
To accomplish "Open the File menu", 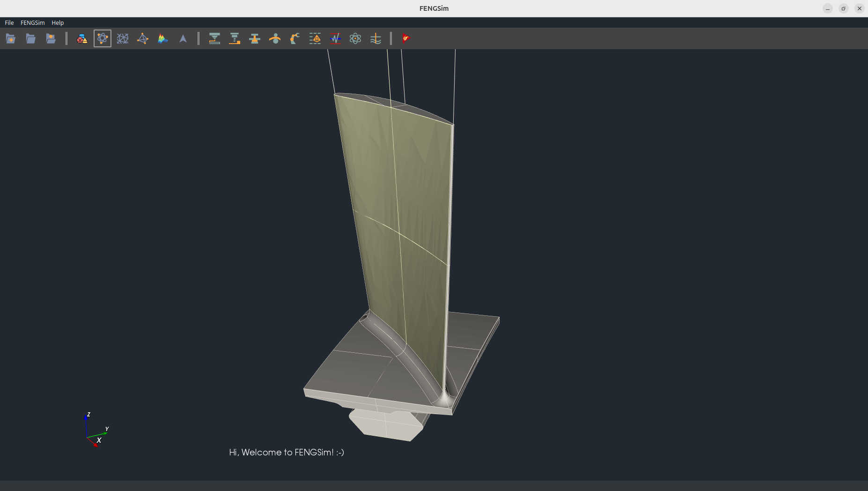I will pyautogui.click(x=9, y=22).
